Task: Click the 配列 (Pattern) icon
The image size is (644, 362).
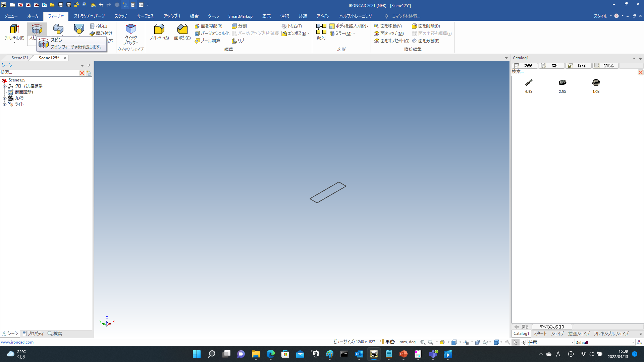Action: coord(321,29)
